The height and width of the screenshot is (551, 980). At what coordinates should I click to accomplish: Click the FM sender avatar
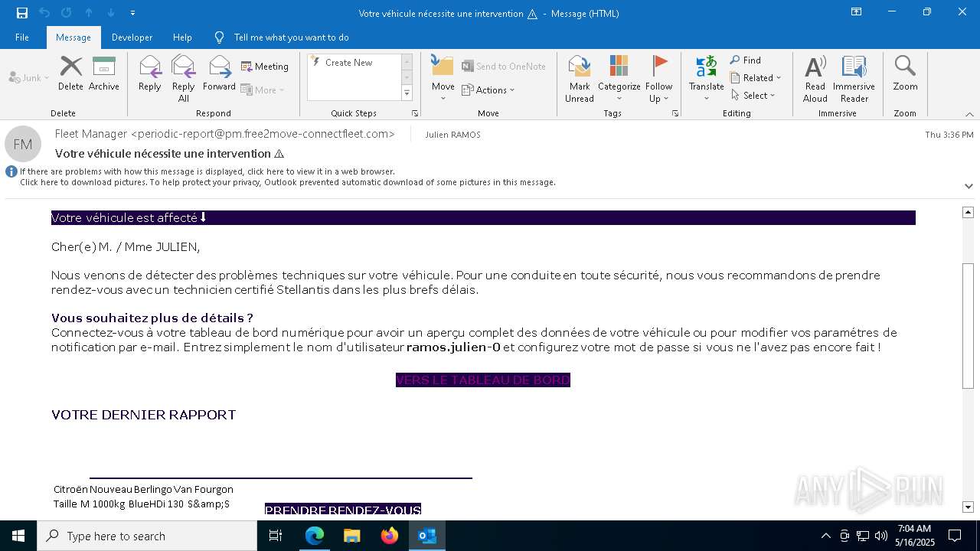click(x=23, y=144)
